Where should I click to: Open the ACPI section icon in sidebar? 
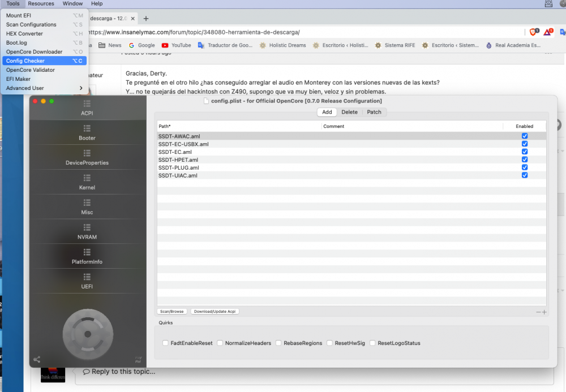(x=87, y=104)
